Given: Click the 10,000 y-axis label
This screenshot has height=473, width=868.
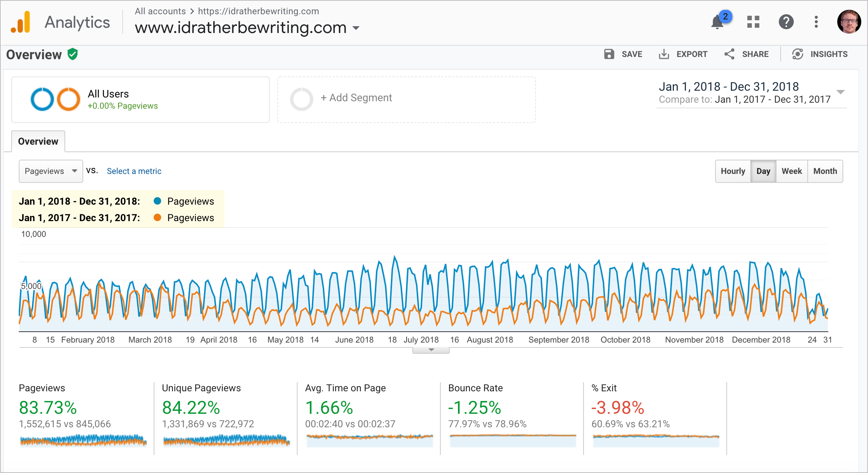Looking at the screenshot, I should 33,234.
